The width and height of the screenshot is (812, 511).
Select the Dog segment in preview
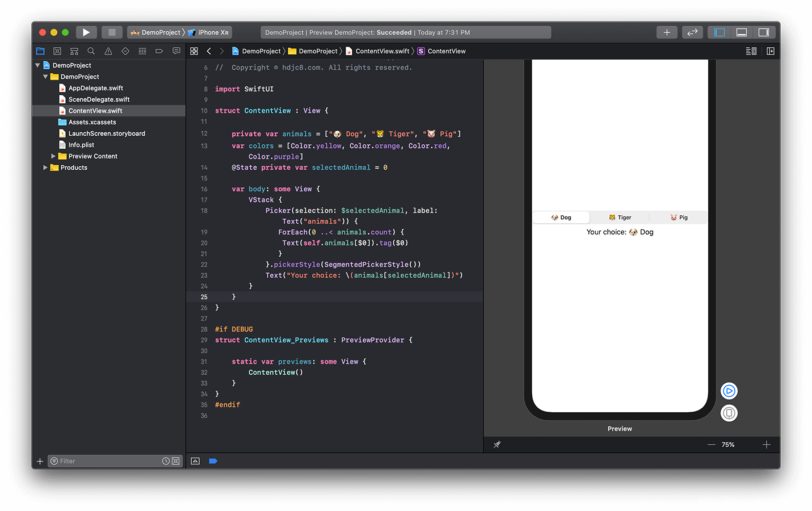click(x=561, y=217)
